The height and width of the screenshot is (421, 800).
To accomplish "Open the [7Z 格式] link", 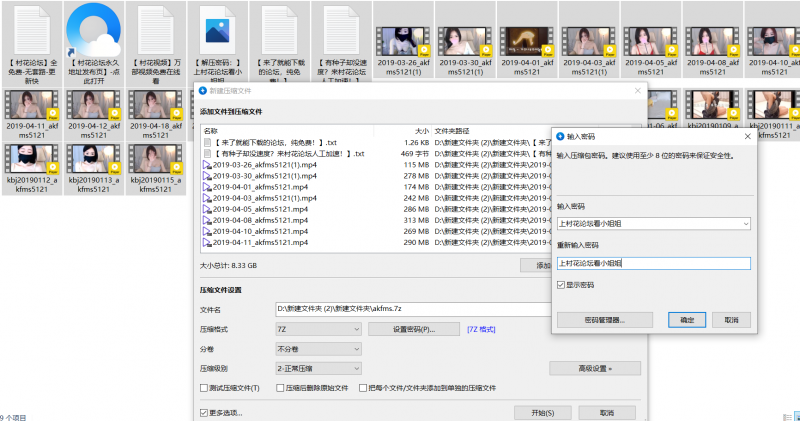I will click(481, 329).
